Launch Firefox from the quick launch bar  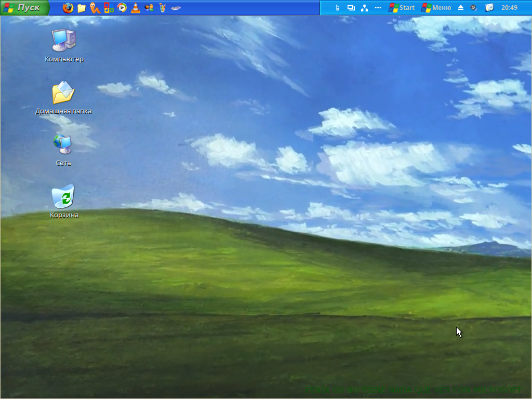pyautogui.click(x=68, y=8)
